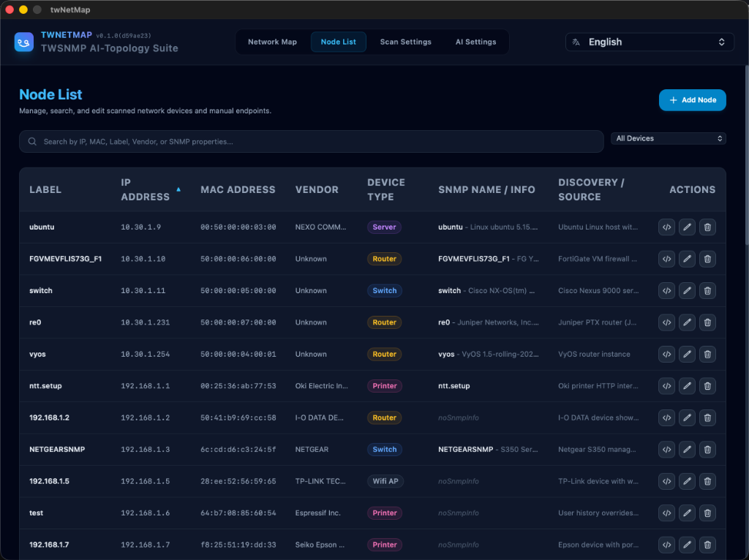
Task: Click the label 192.168.1.7
Action: tap(49, 545)
